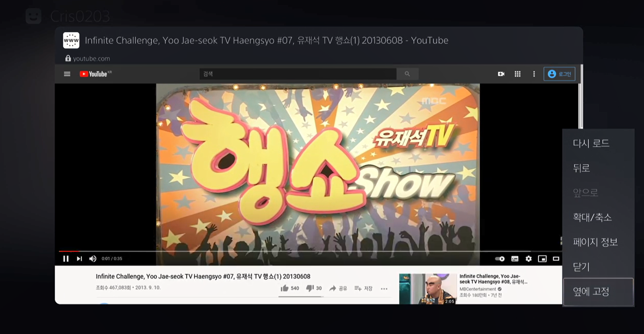Screen dimensions: 644x334
Task: Open 페이지 정보 menu entry
Action: (x=595, y=242)
